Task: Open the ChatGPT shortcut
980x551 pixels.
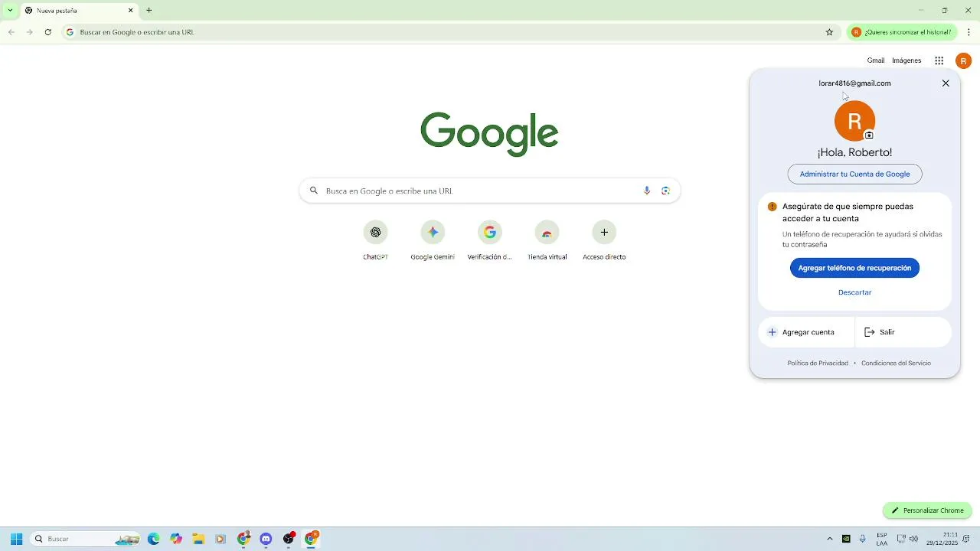Action: (375, 240)
